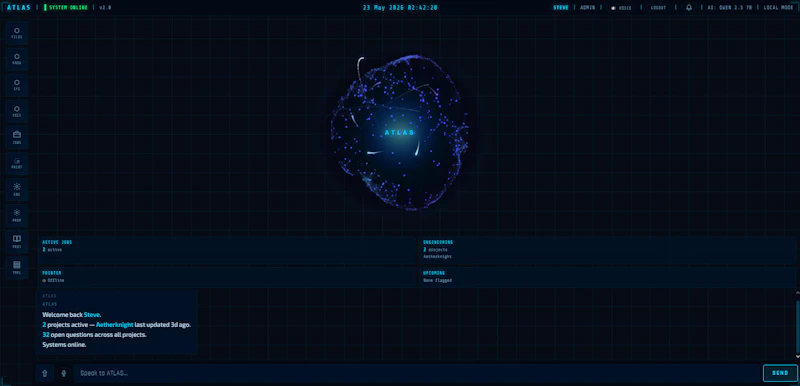Open the TMPL templates icon
800x386 pixels.
[x=17, y=268]
